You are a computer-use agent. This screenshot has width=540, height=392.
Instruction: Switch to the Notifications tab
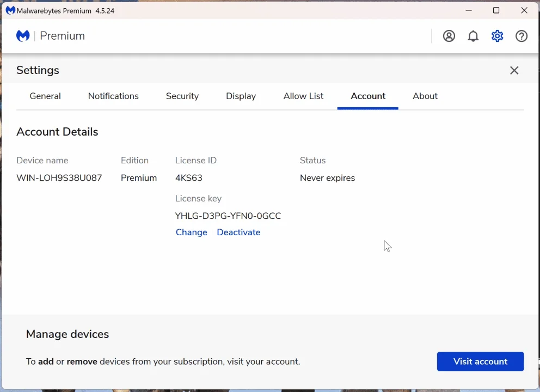tap(113, 96)
